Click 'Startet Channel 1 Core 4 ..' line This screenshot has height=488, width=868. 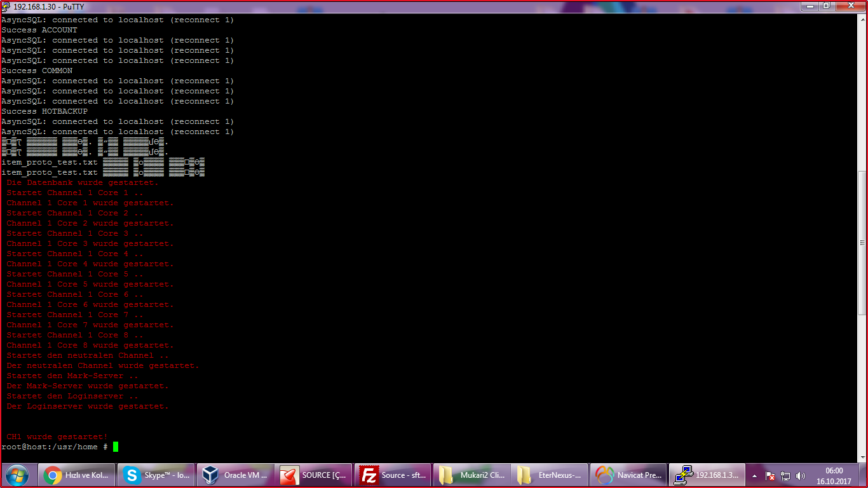point(75,254)
